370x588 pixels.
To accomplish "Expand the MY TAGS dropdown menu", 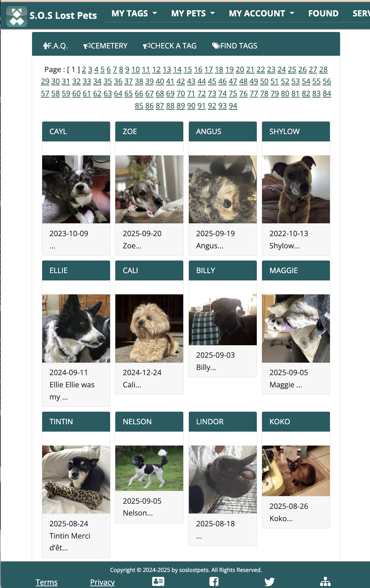I will coord(134,13).
